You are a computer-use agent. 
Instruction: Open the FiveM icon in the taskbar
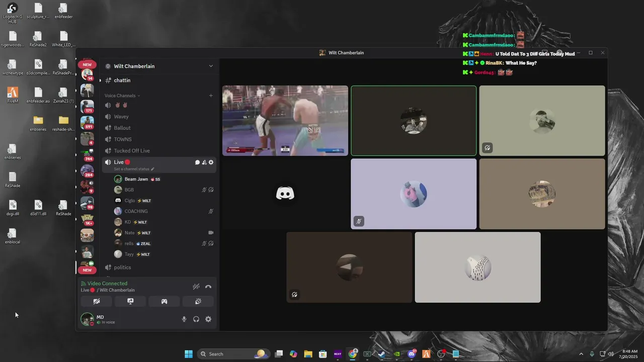[x=426, y=354]
